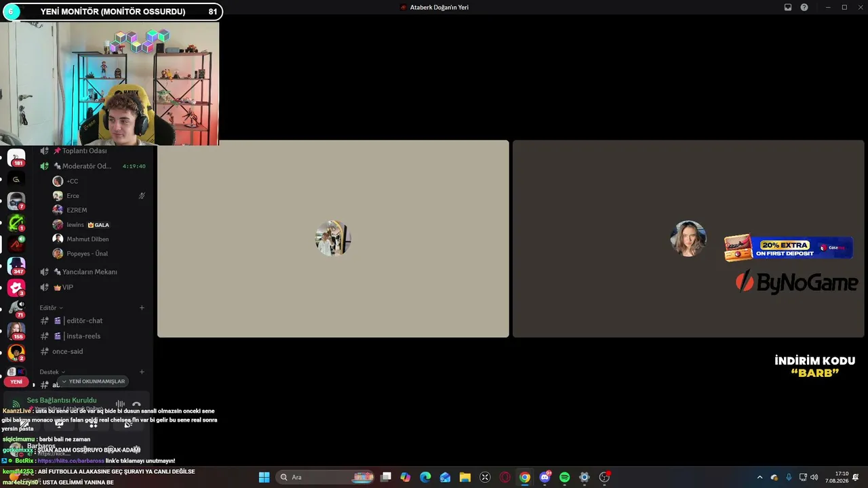Open Google Chrome from the taskbar
This screenshot has height=488, width=868.
point(525,477)
